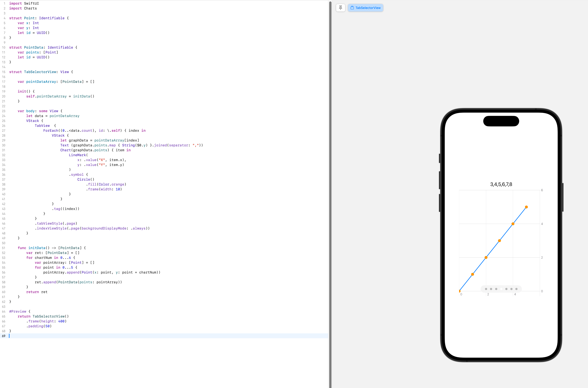Click the line "import SwiftUI"
Screen dimensions: 588x388
[24, 3]
